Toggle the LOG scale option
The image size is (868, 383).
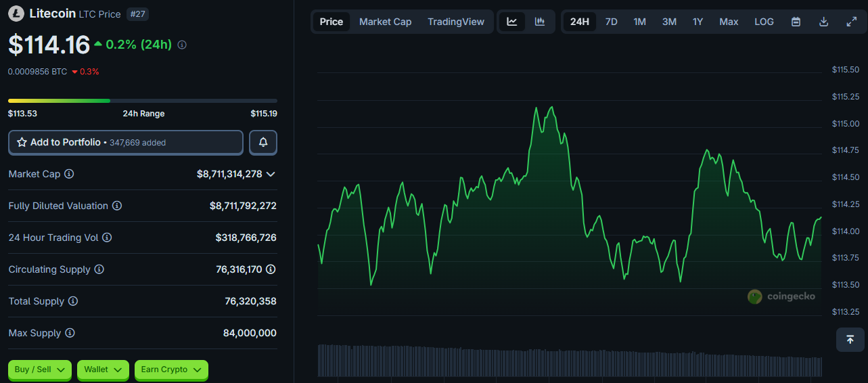[764, 22]
